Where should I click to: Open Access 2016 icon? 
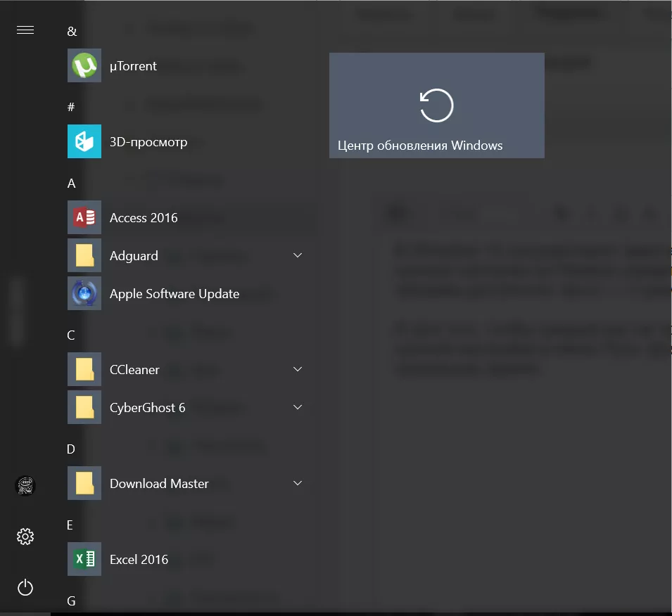84,218
